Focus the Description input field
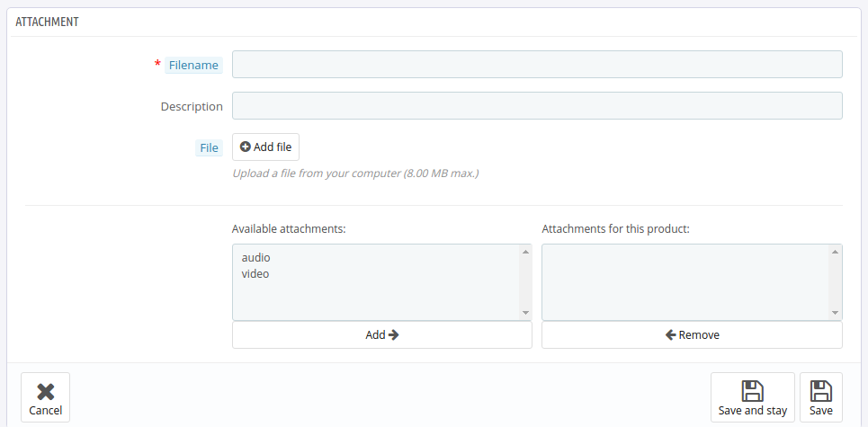 pos(537,106)
